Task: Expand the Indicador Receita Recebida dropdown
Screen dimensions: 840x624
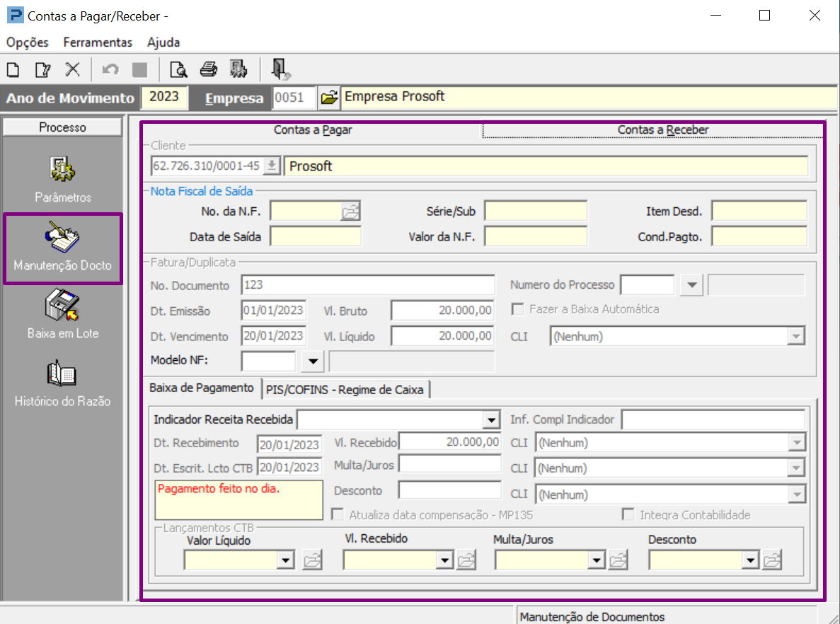Action: (492, 420)
